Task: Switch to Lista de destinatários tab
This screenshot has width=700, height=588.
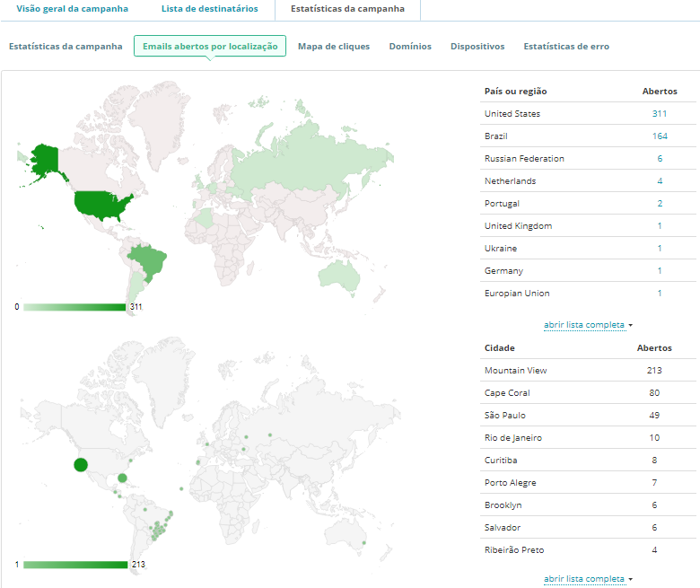Action: pos(210,9)
